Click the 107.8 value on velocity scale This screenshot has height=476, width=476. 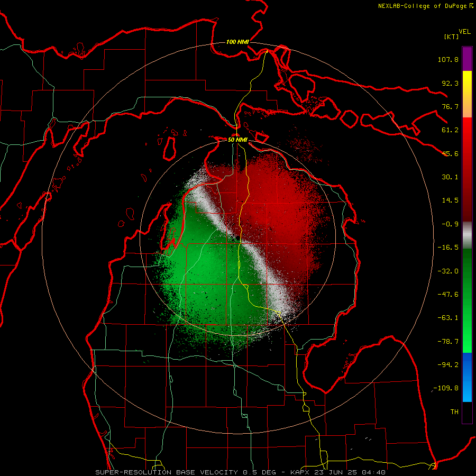448,59
